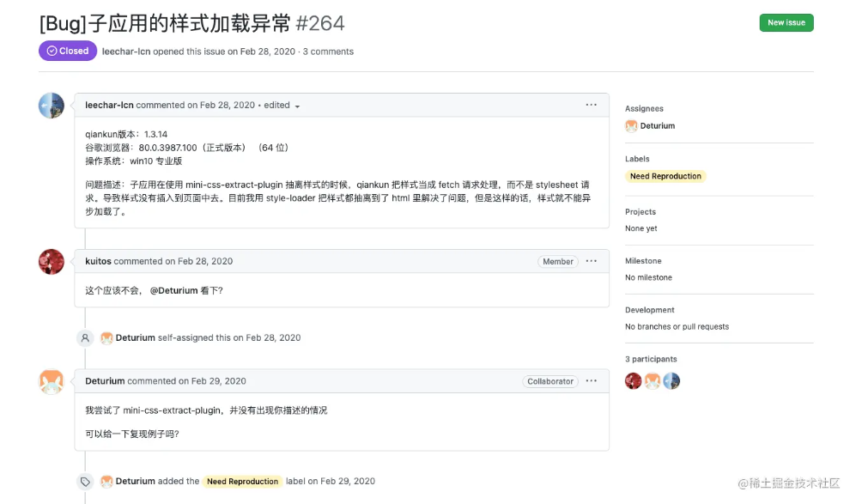Click the Collaborator badge on Deturium comment
Screen dimensions: 850x504
pyautogui.click(x=550, y=381)
